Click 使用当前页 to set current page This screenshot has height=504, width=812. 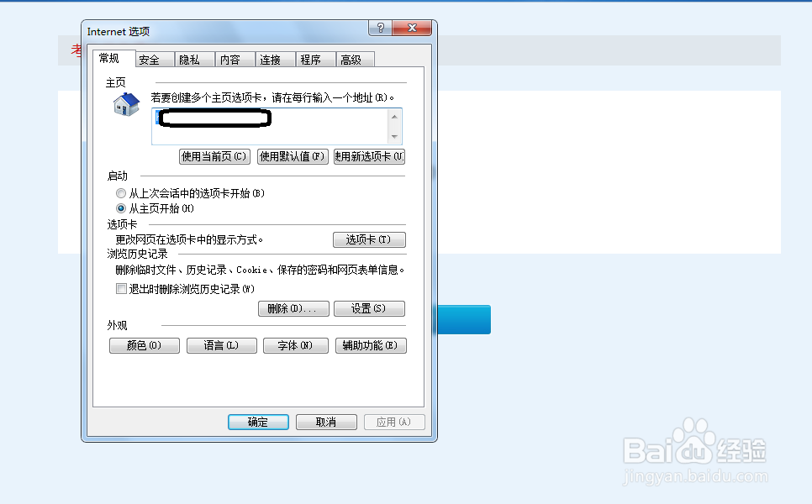pos(214,156)
